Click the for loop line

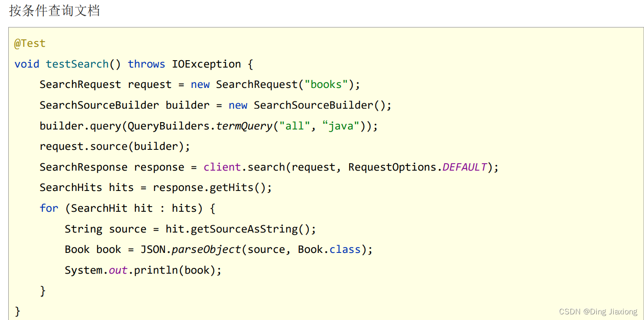127,208
